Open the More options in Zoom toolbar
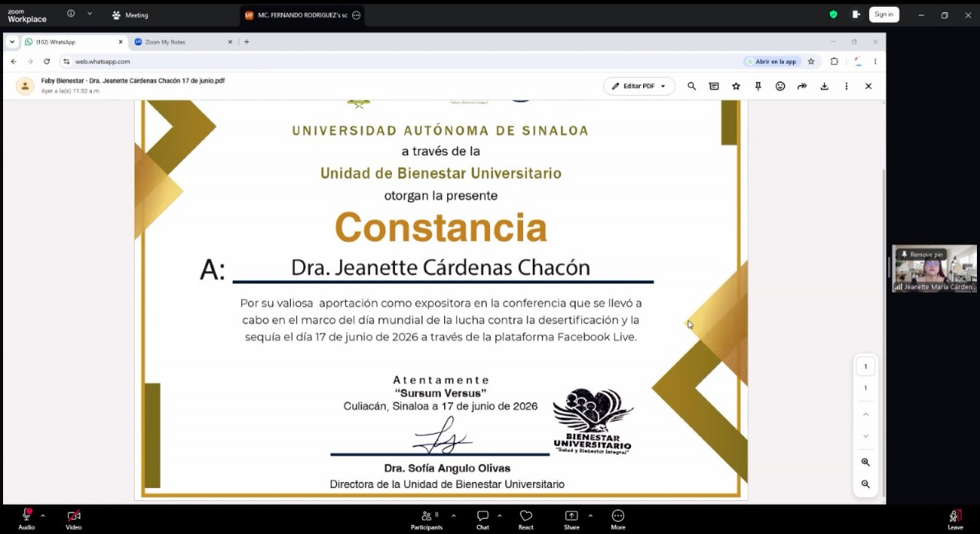Image resolution: width=980 pixels, height=534 pixels. pos(618,519)
